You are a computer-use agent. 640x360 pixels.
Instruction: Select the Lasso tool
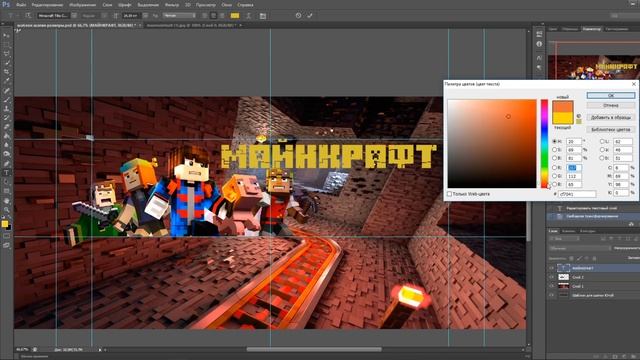[x=7, y=54]
